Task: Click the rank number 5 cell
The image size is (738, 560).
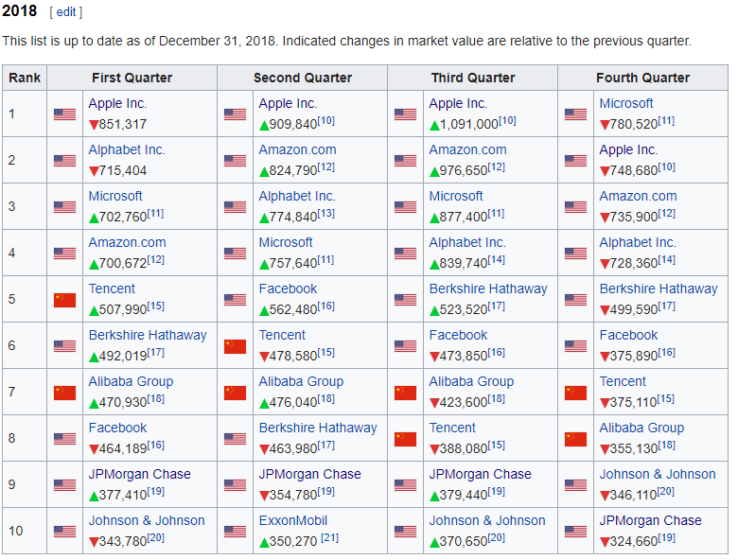Action: [x=25, y=299]
